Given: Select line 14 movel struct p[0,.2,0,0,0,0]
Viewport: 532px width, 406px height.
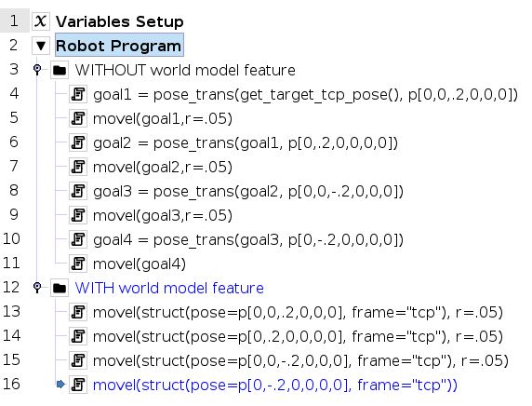Looking at the screenshot, I should click(298, 337).
